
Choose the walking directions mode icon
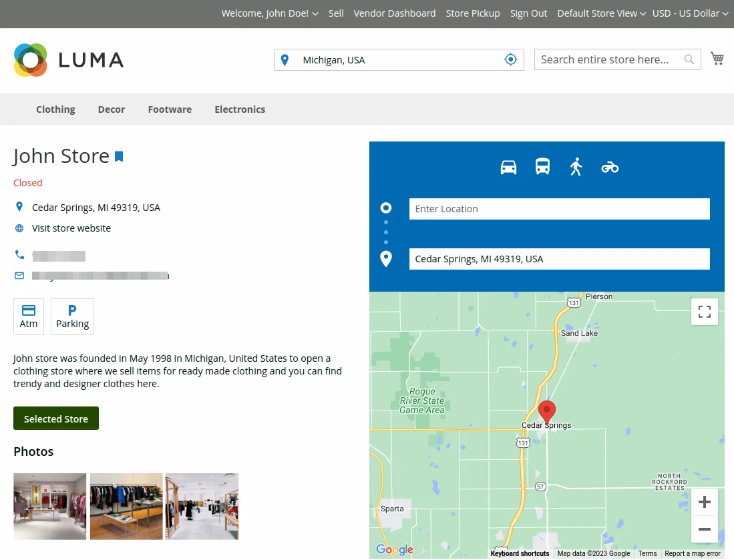[x=576, y=166]
